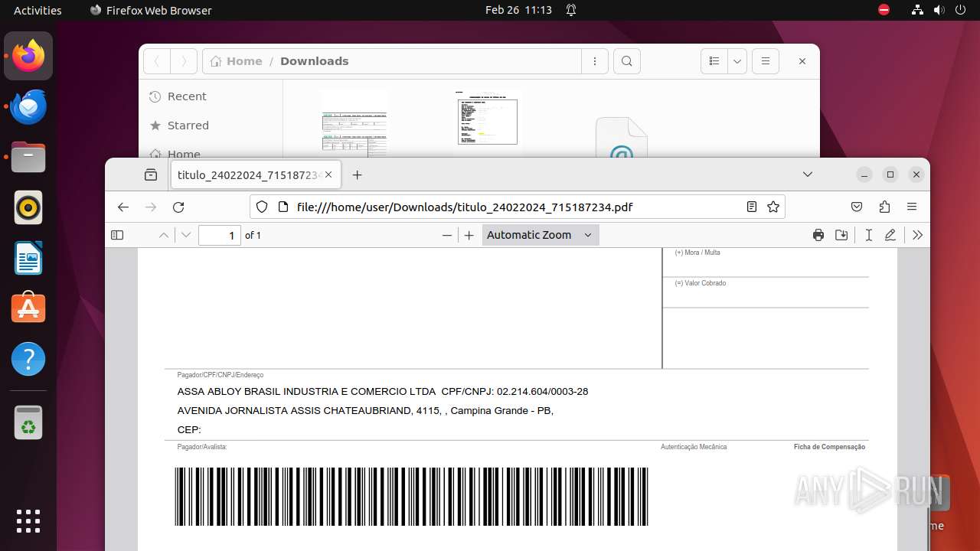Click Downloads in Files path bar
This screenshot has width=980, height=551.
tap(314, 61)
